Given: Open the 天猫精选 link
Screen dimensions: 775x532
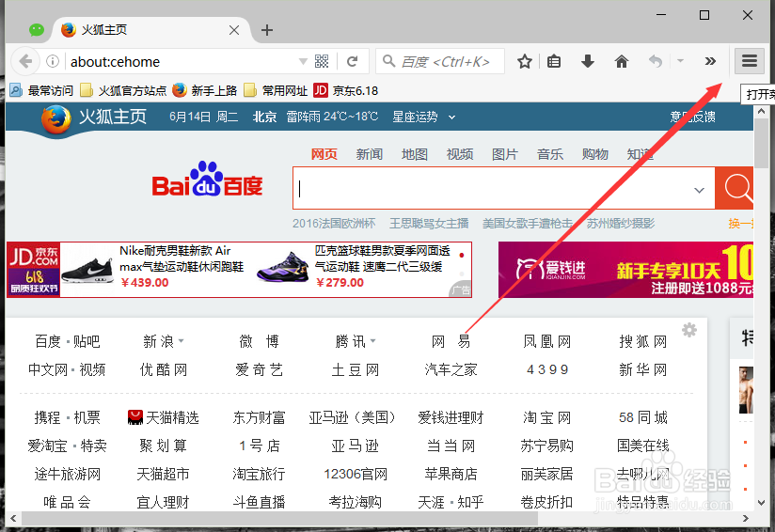Looking at the screenshot, I should (x=163, y=418).
